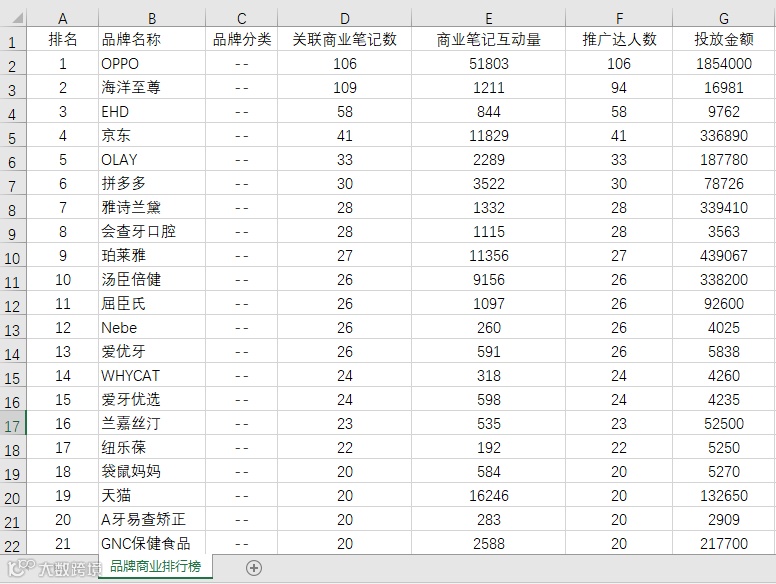Click interaction value 11829

488,136
